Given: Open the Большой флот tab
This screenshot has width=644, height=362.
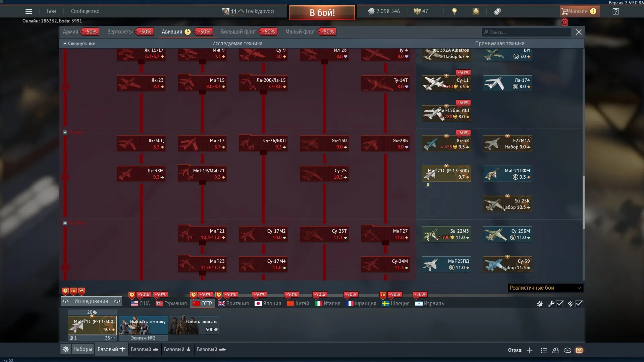Looking at the screenshot, I should click(238, 32).
